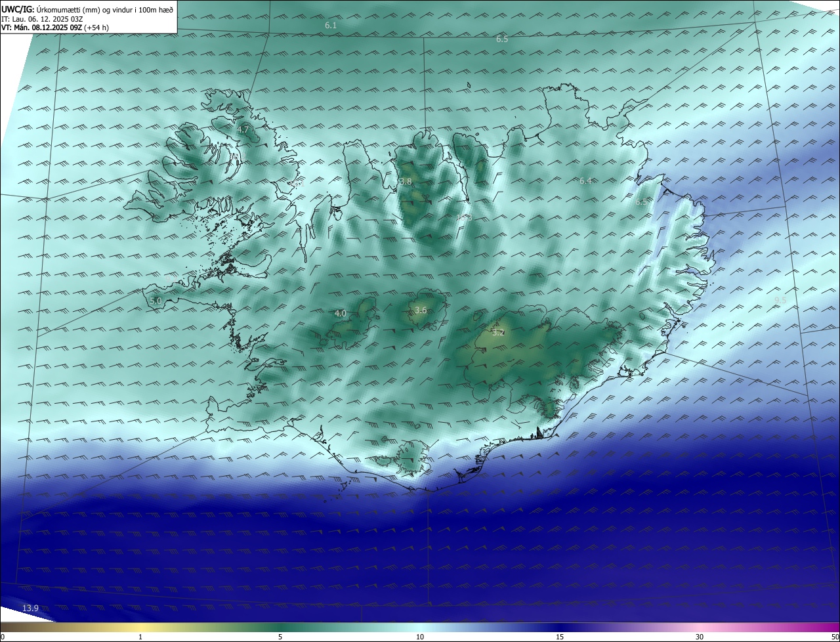Click the title "Úrkomumætti (mm) og vindur í 100m hæð"
The image size is (840, 642).
105,9
